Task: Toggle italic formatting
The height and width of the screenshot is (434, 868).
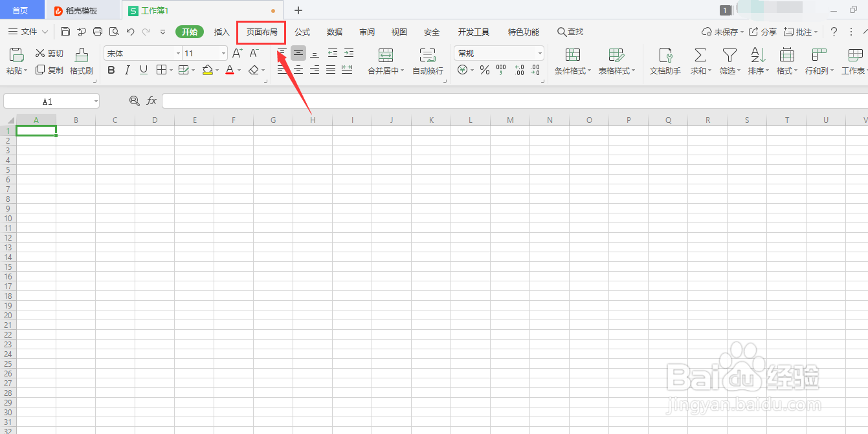Action: point(127,71)
